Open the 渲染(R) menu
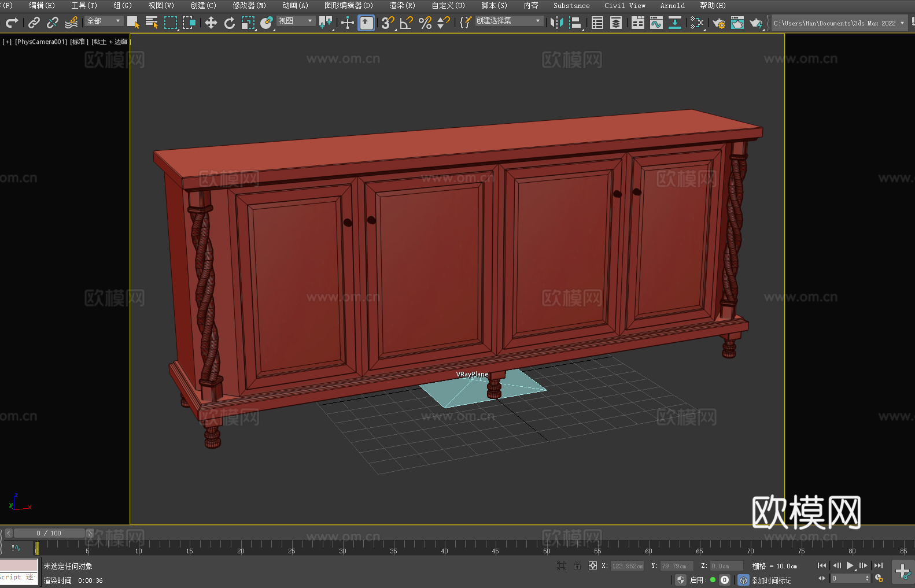915x588 pixels. 402,5
